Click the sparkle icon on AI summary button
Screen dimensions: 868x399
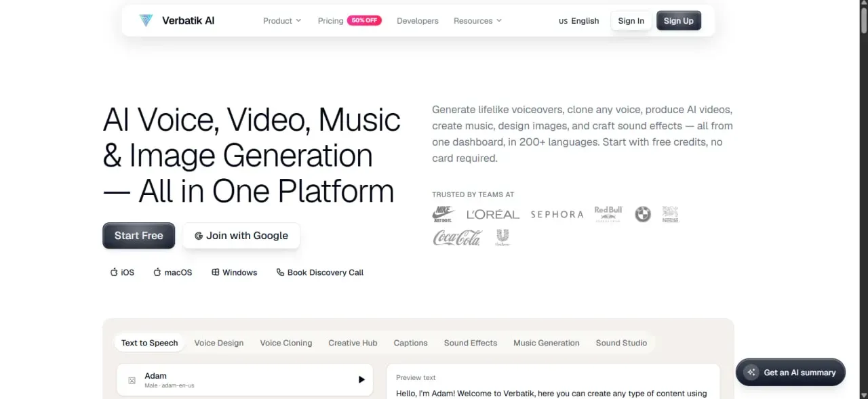[x=751, y=373]
